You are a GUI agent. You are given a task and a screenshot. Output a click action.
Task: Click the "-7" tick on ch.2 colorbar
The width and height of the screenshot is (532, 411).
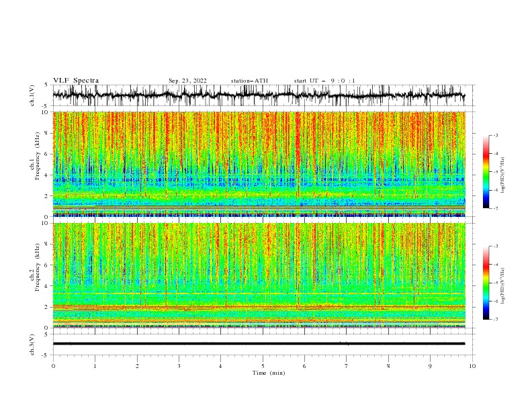tap(495, 319)
